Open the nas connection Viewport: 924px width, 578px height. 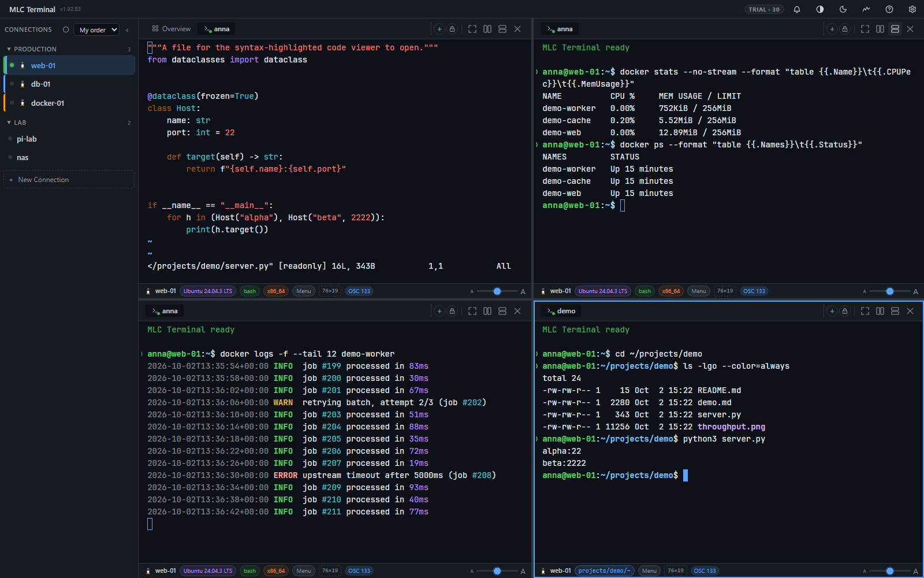point(69,157)
